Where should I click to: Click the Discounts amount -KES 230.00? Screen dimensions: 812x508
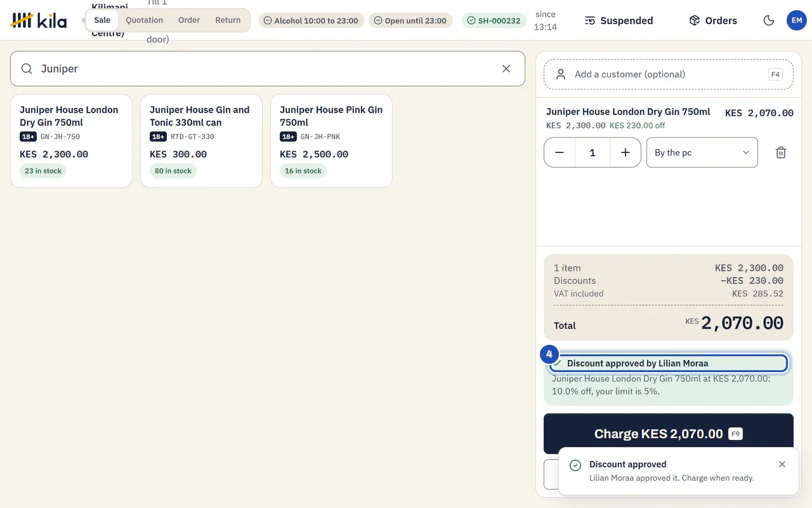point(752,281)
